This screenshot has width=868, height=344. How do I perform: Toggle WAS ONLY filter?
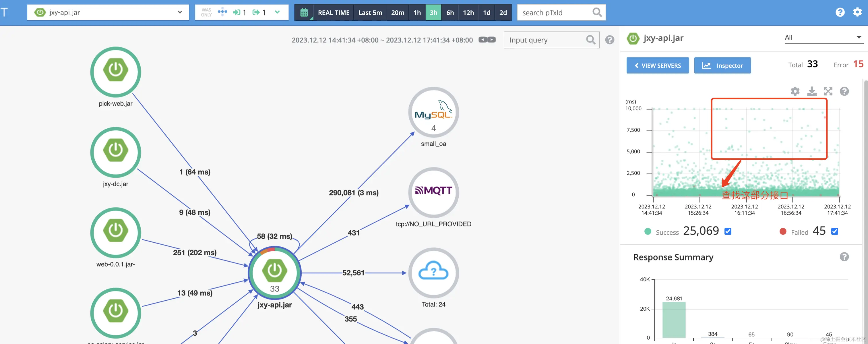tap(206, 12)
